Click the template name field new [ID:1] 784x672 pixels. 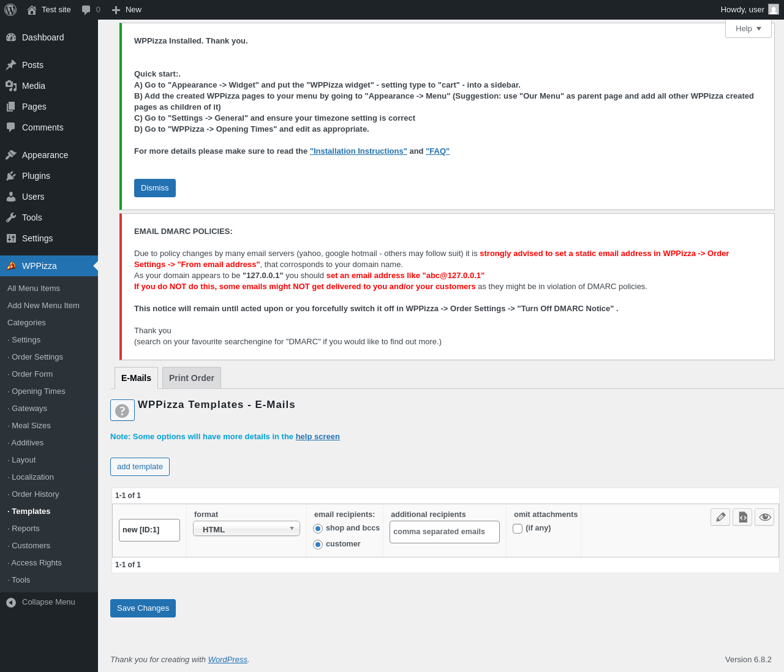pyautogui.click(x=149, y=530)
